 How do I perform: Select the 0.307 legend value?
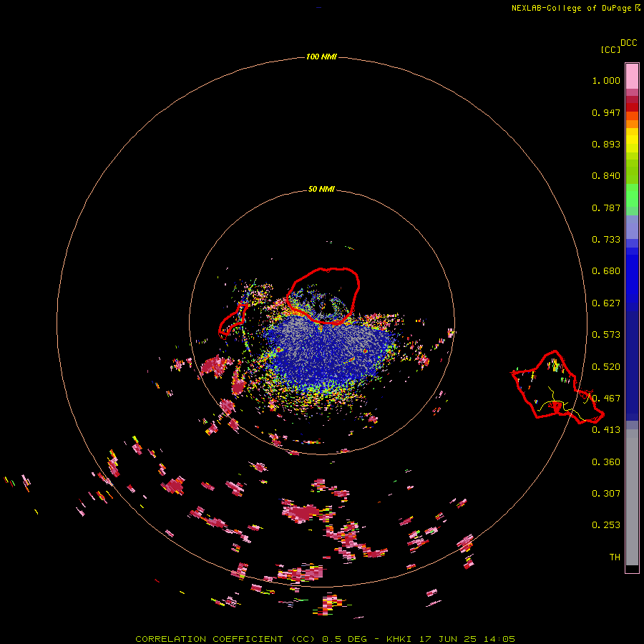click(606, 494)
